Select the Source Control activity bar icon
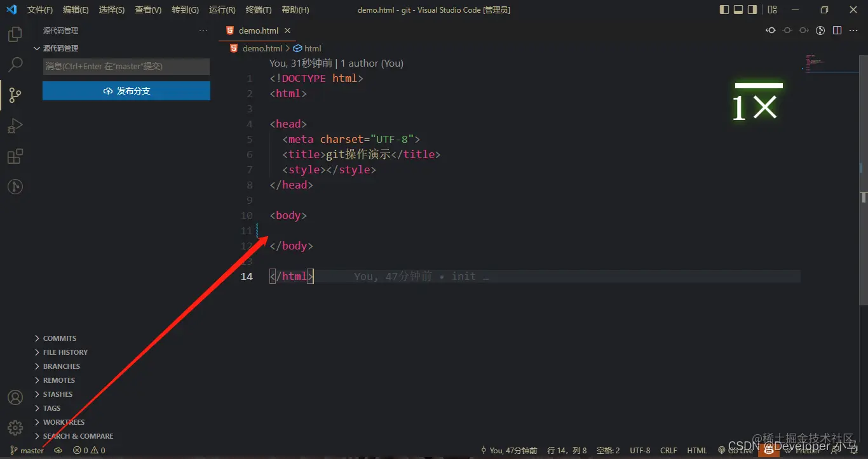The width and height of the screenshot is (868, 459). (15, 95)
